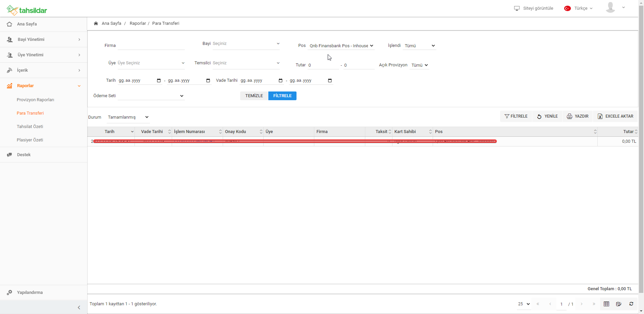Sort by Onay Kodu column arrows
Viewport: 644px width, 314px height.
(261, 132)
